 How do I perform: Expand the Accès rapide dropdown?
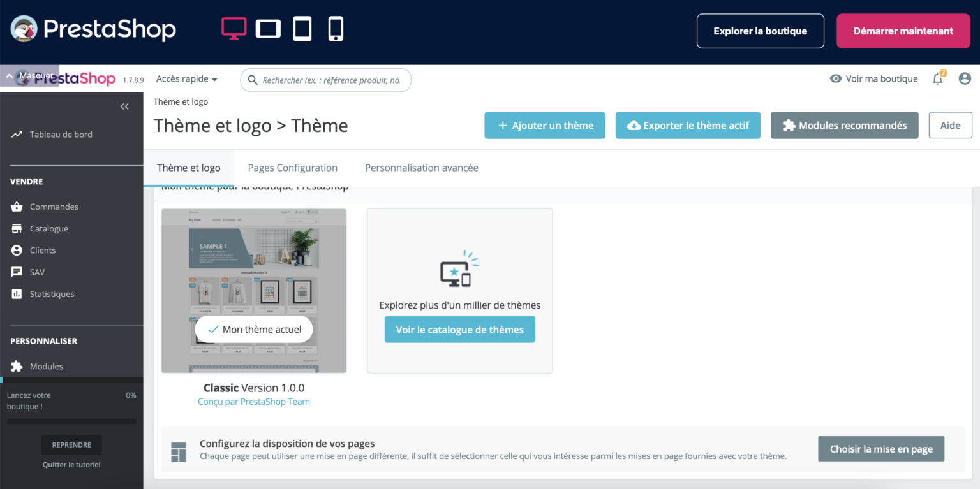click(x=186, y=79)
